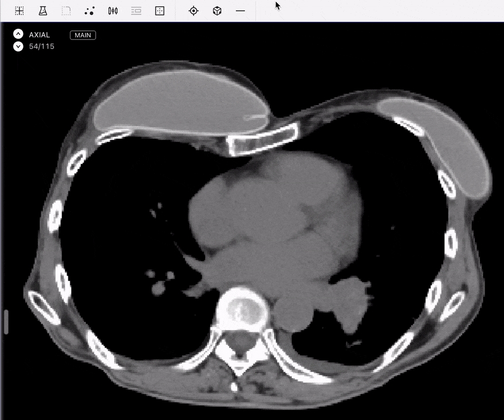Open the candlestick window level tool
Viewport: 504px width, 420px height.
click(113, 11)
